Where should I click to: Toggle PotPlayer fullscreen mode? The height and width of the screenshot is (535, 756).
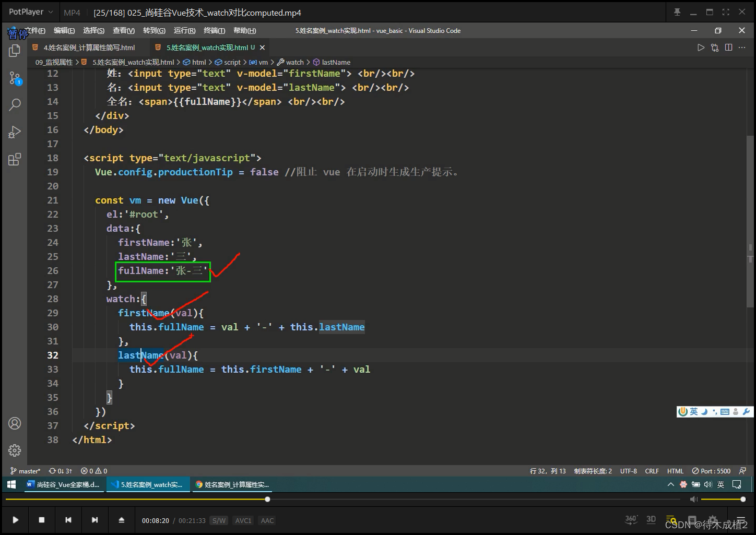click(726, 12)
